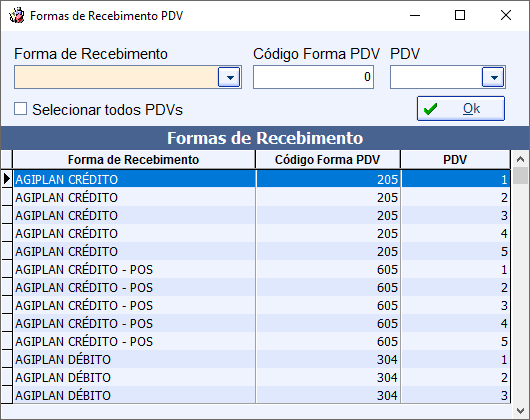Click the Código Forma PDV column header
Viewport: 530px width, 420px height.
[x=328, y=159]
